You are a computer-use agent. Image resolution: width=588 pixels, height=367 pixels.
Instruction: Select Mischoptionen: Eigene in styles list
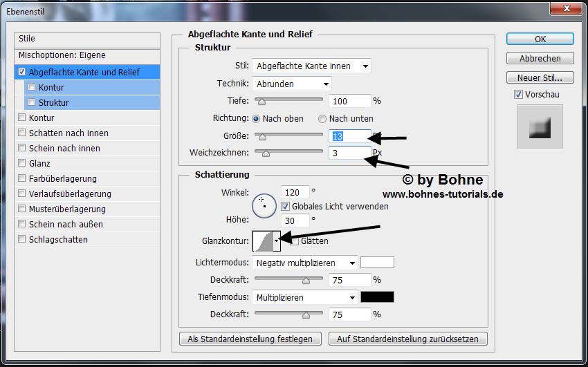click(x=62, y=55)
